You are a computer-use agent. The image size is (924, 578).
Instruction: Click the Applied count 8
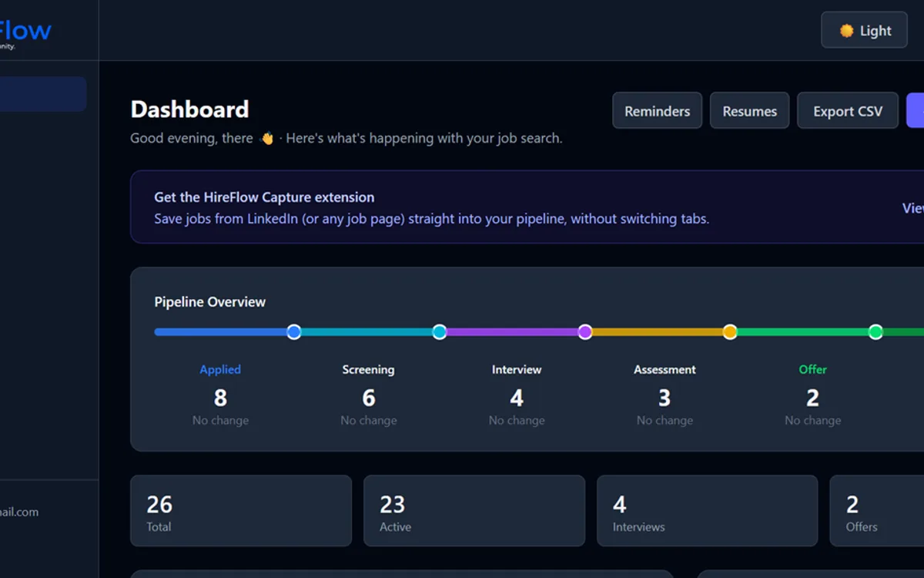click(220, 398)
